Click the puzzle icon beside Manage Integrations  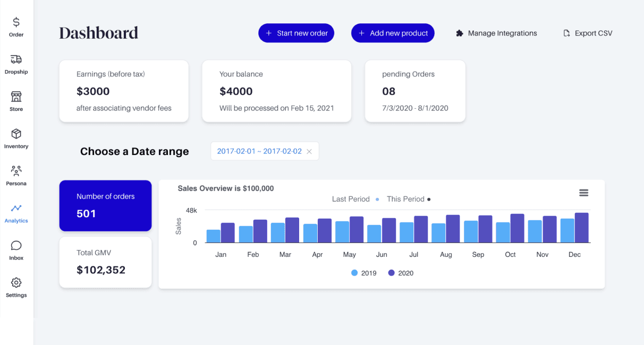click(460, 33)
